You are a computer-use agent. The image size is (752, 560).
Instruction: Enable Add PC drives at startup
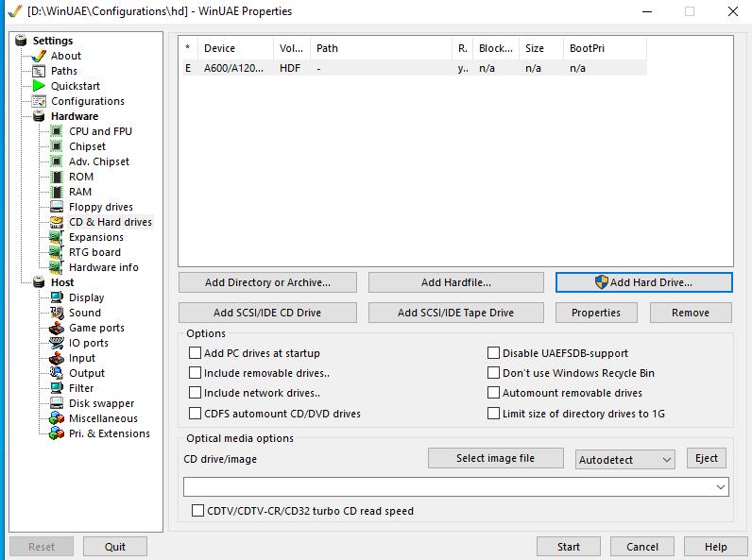(195, 353)
